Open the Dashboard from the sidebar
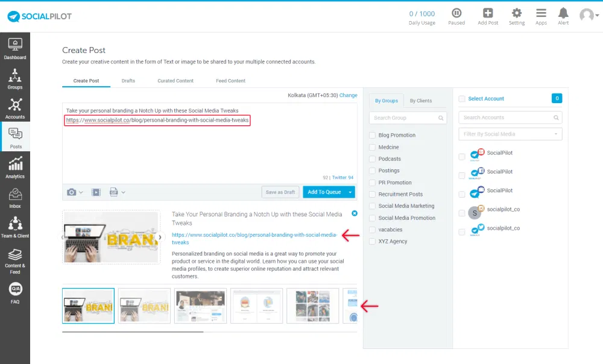Viewport: 603px width, 364px height. [15, 48]
